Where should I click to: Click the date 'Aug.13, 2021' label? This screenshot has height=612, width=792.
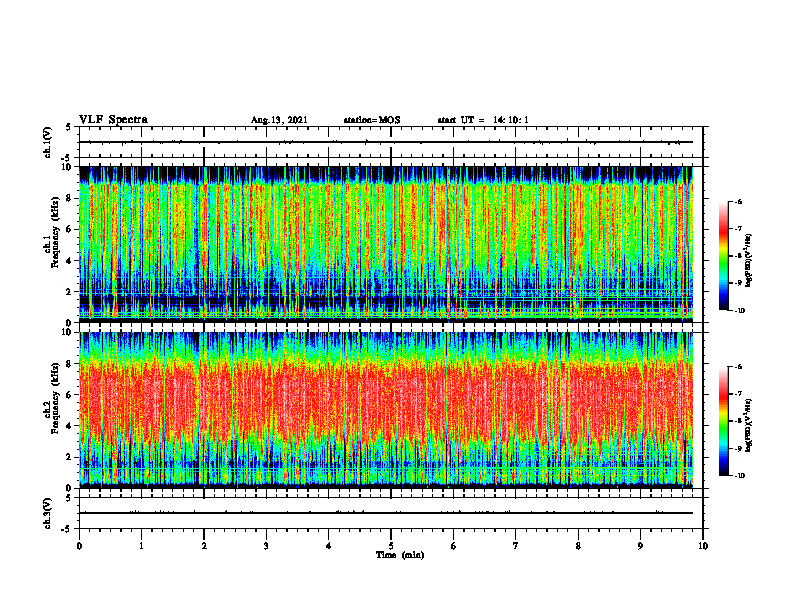coord(279,120)
